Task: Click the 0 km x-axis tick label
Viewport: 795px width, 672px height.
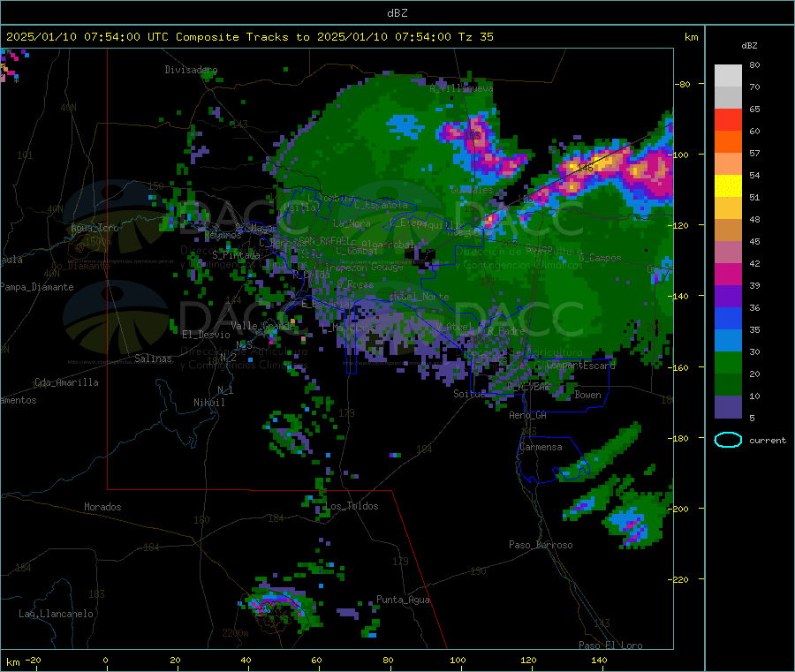Action: pos(105,661)
